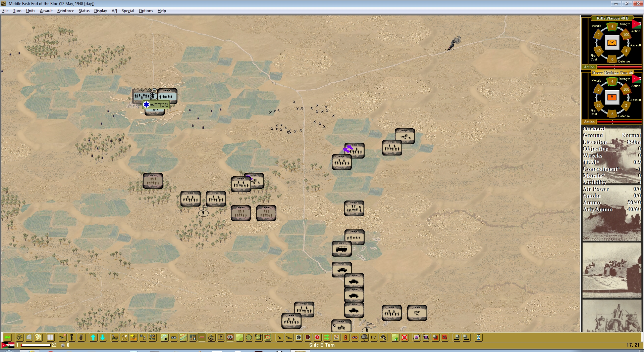644x352 pixels.
Task: Click the hourglass end-turn toolbar icon
Action: tap(478, 337)
